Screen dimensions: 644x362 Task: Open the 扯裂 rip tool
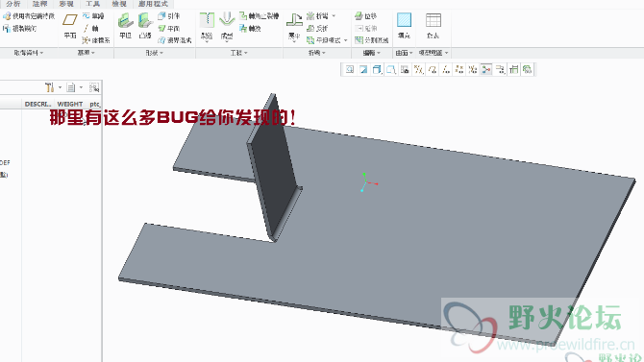pos(207,27)
